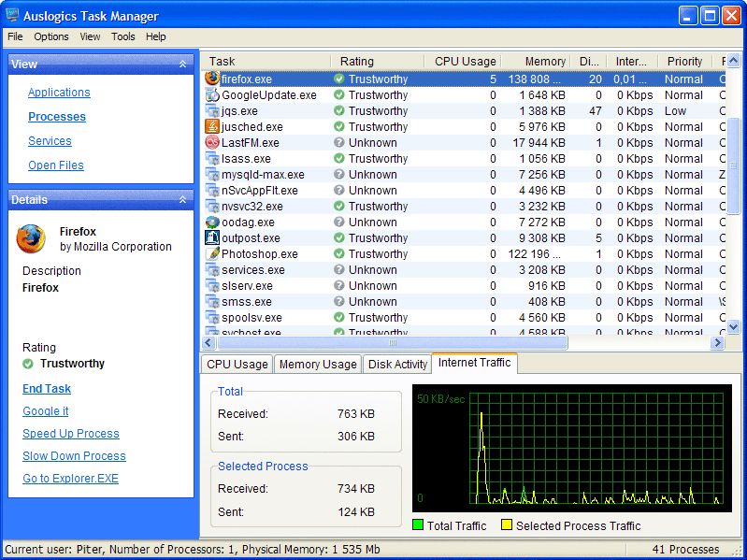The width and height of the screenshot is (747, 560).
Task: Open the Tools menu
Action: (122, 36)
